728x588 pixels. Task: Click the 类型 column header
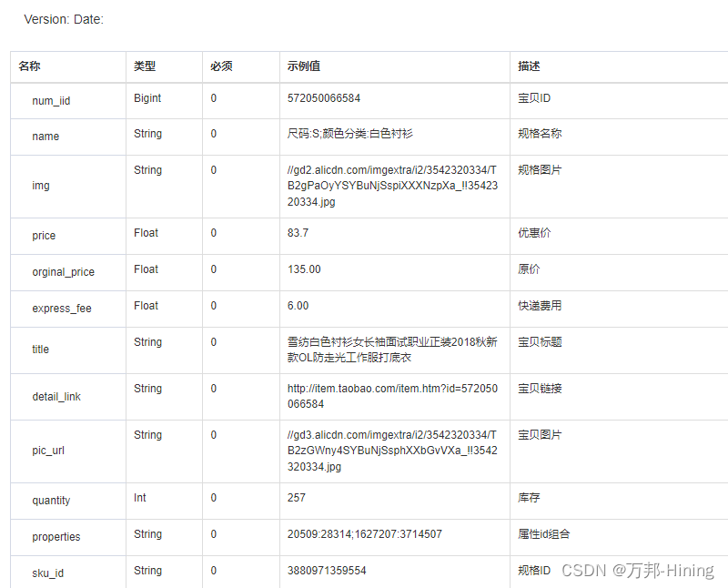[x=142, y=66]
